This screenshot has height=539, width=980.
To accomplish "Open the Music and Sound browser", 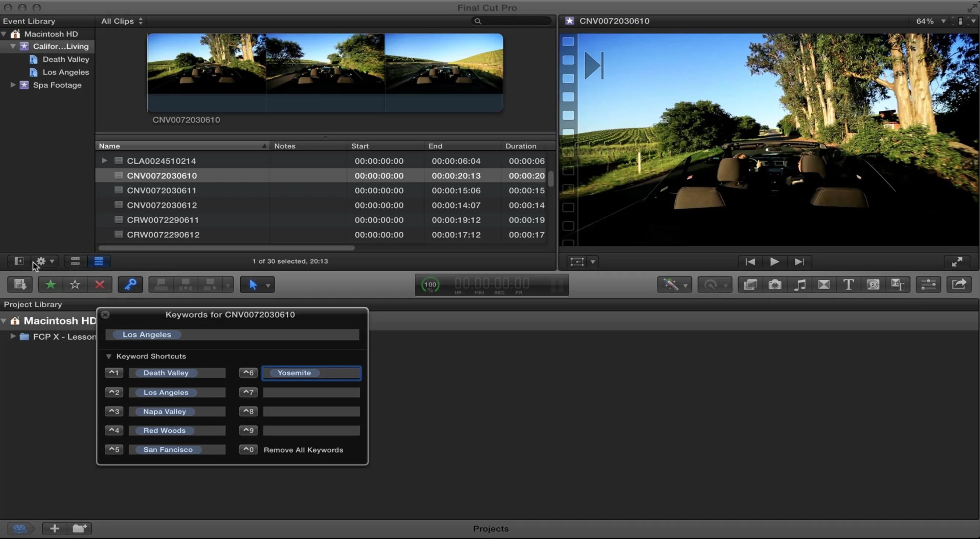I will (x=799, y=285).
